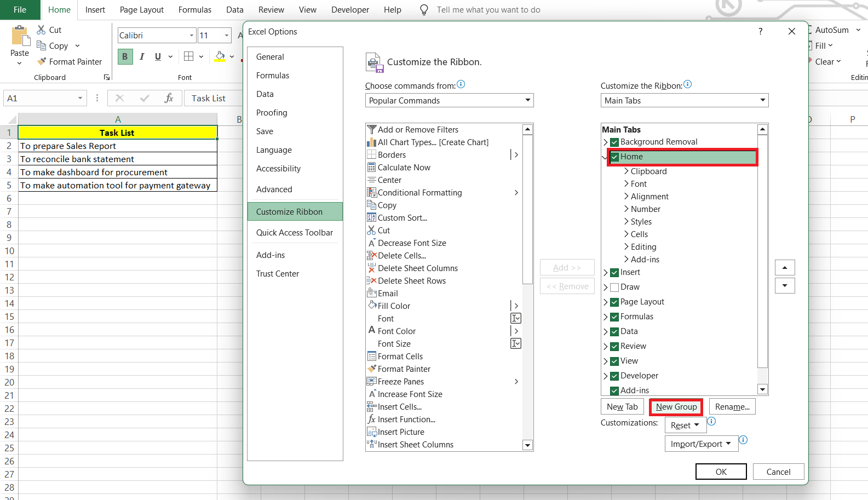
Task: Click info icon next to Import/Export
Action: 743,440
